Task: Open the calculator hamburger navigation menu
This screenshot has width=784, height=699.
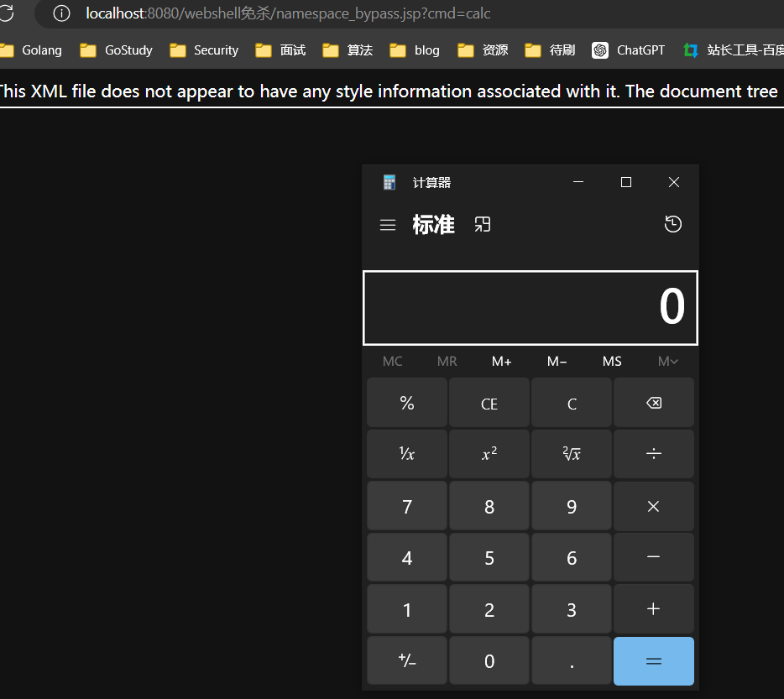Action: [x=388, y=225]
